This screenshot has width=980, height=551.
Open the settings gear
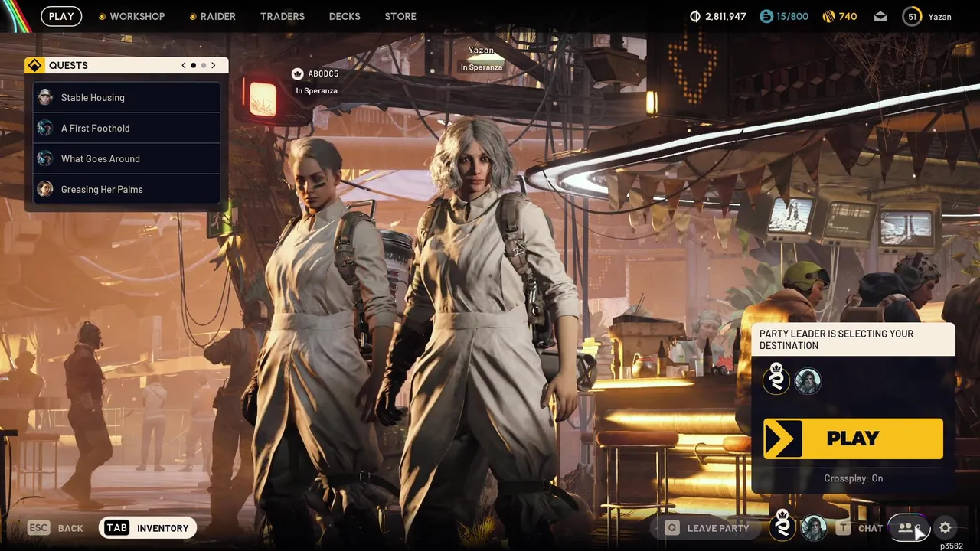coord(946,527)
